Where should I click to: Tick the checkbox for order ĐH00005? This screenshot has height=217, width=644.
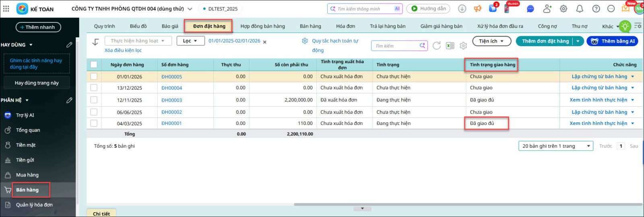pos(94,76)
